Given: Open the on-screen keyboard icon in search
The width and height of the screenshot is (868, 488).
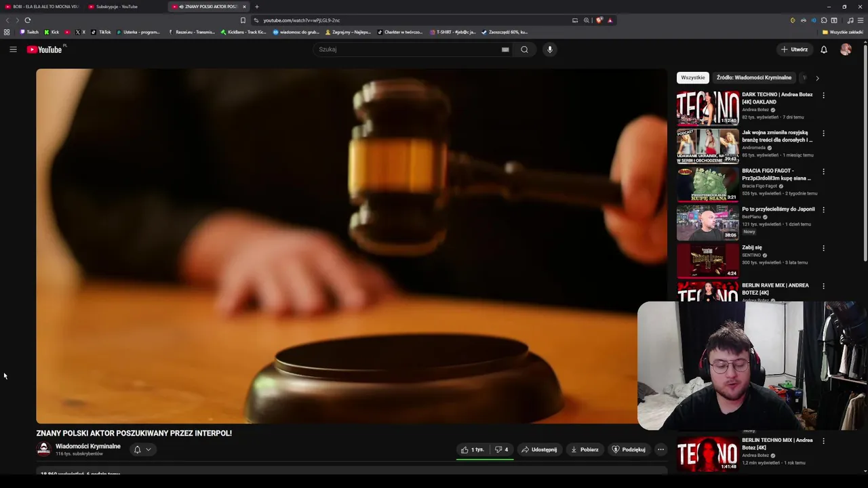Looking at the screenshot, I should (505, 49).
